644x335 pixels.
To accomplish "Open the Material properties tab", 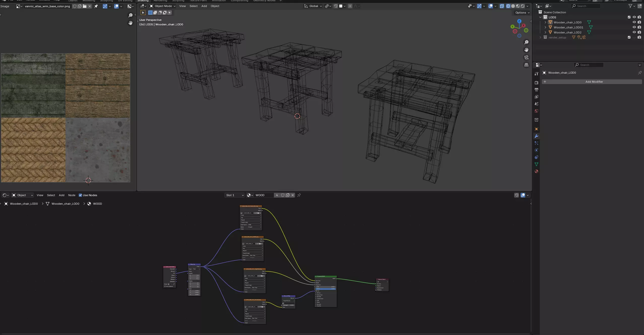I will (536, 171).
